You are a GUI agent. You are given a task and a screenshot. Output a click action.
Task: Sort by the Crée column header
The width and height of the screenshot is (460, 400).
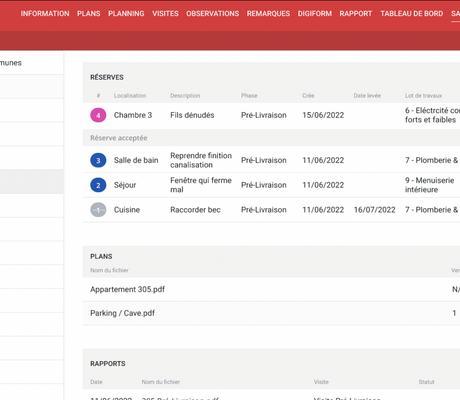[308, 96]
